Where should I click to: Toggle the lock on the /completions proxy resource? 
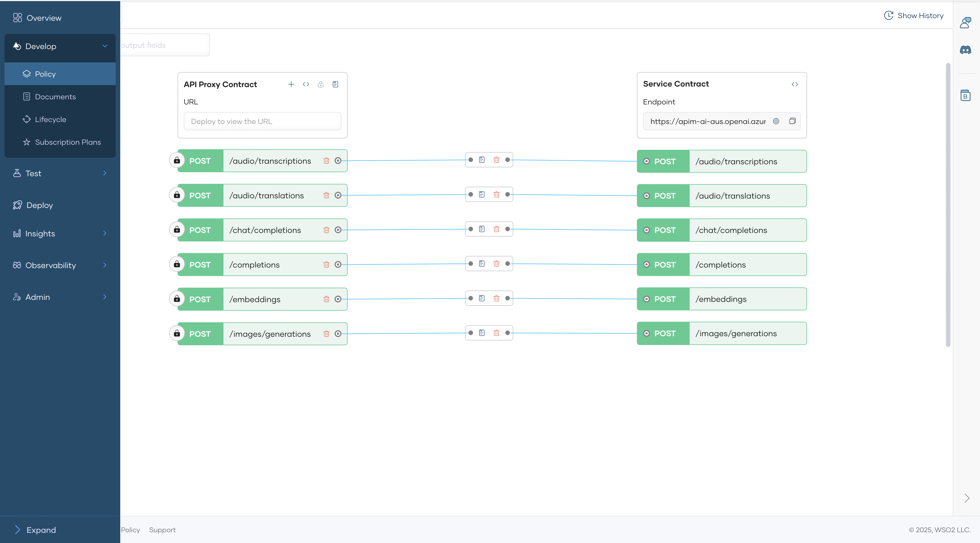click(177, 264)
